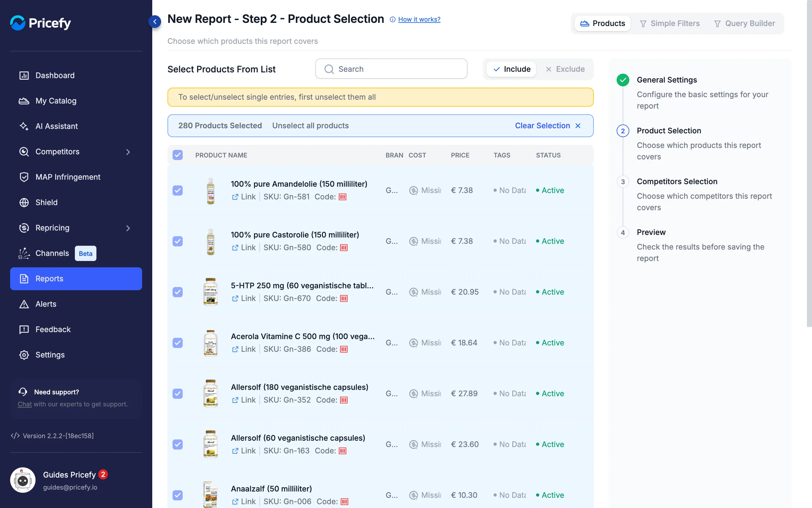This screenshot has width=812, height=508.
Task: Focus the product Search field
Action: (391, 69)
